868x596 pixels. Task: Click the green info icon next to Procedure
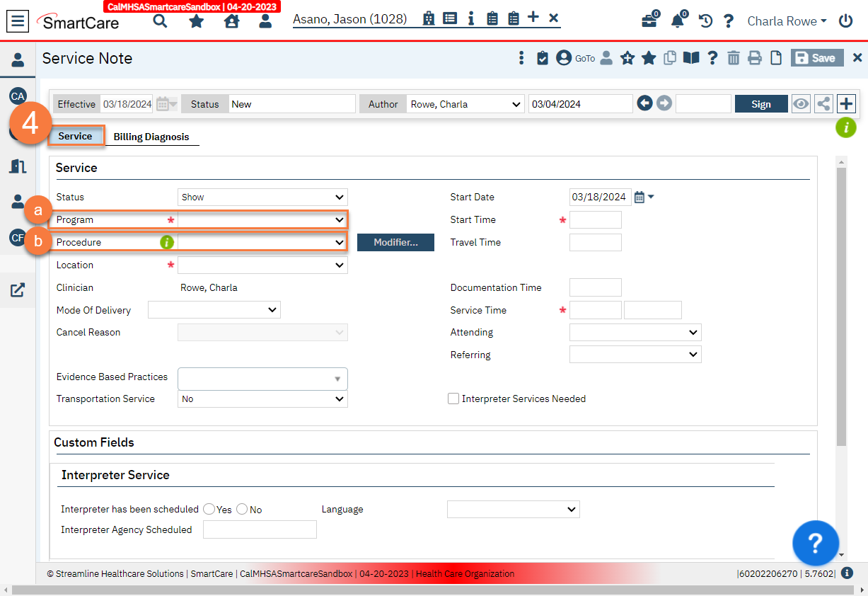[x=167, y=242]
